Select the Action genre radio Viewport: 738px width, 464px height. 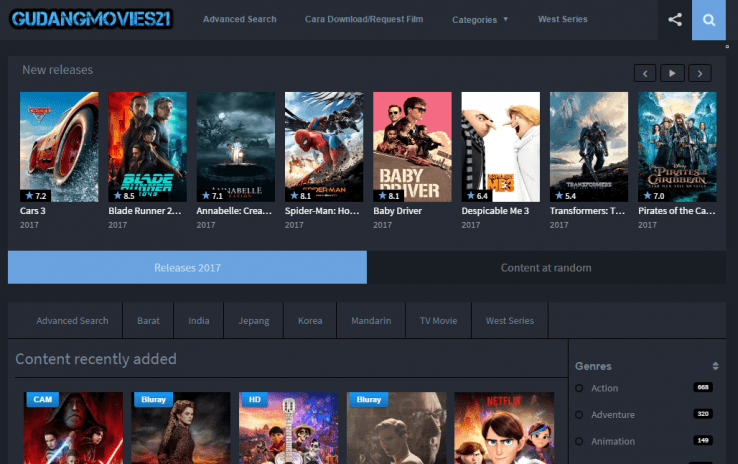[579, 388]
